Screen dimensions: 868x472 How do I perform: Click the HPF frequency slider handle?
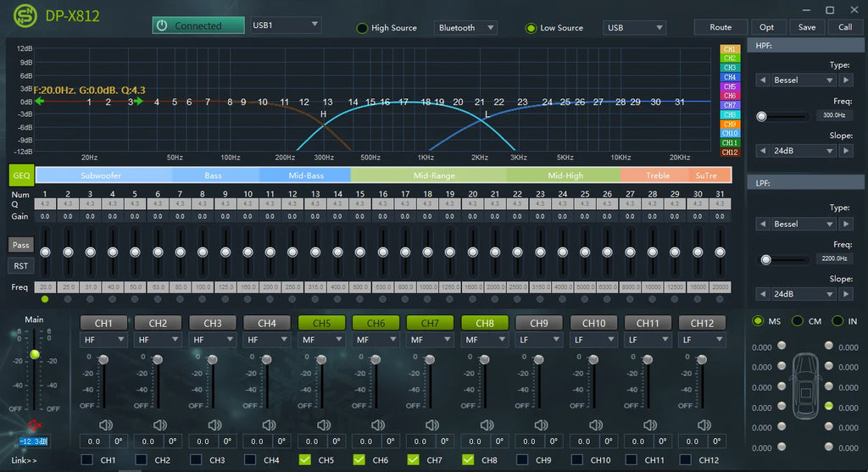click(762, 116)
